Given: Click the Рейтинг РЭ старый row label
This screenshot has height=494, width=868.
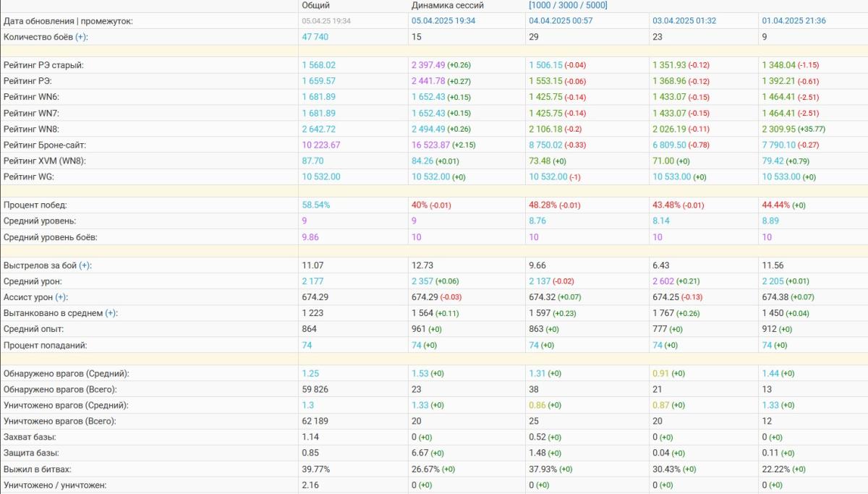Looking at the screenshot, I should (43, 65).
